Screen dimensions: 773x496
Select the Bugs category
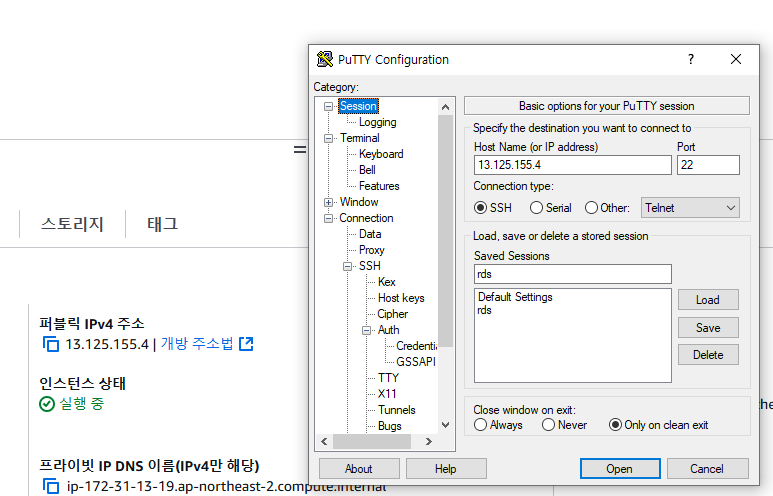390,425
